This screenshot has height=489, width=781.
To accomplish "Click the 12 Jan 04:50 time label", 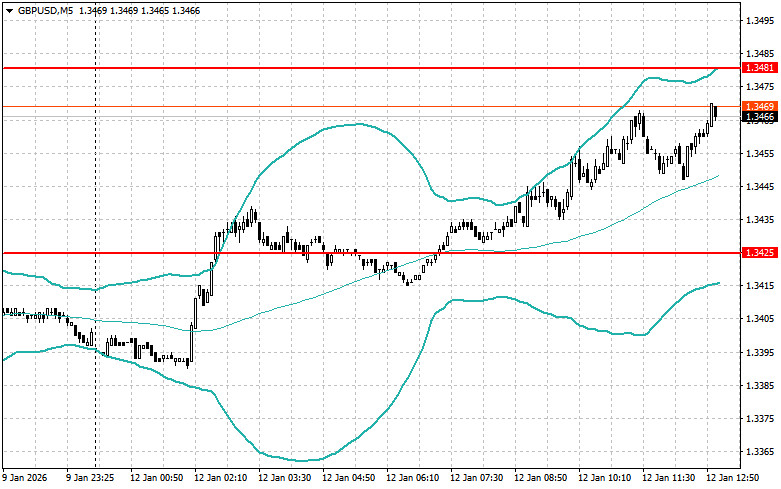I will click(349, 478).
